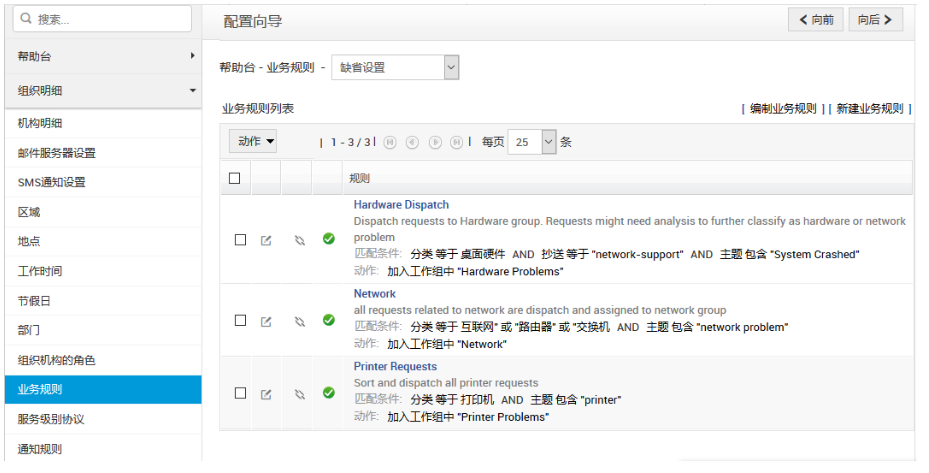The image size is (929, 473).
Task: Click the 向后 next button
Action: point(876,20)
